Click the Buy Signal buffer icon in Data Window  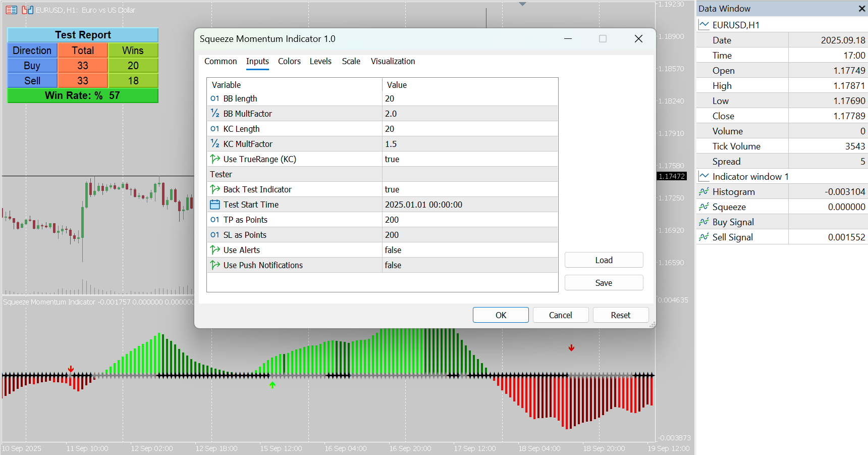click(704, 222)
